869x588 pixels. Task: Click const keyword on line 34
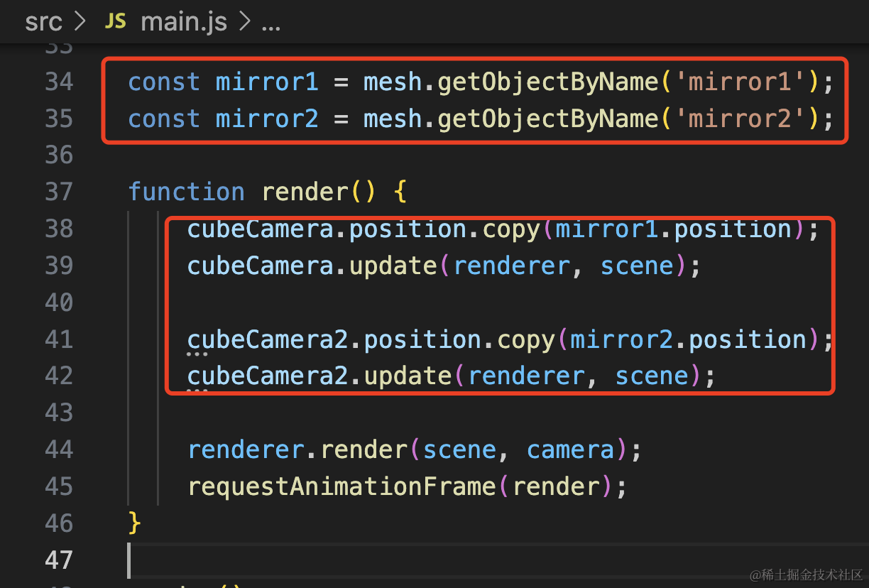pyautogui.click(x=164, y=82)
